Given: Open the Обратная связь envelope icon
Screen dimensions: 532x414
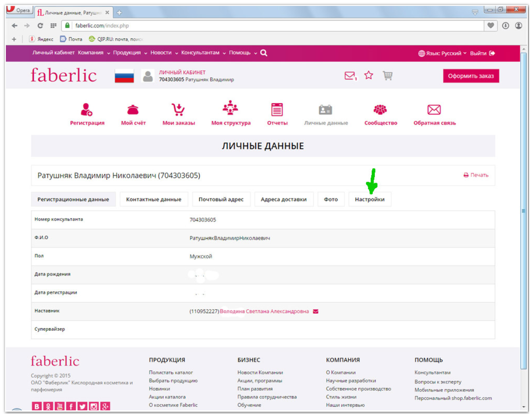Looking at the screenshot, I should pyautogui.click(x=434, y=110).
